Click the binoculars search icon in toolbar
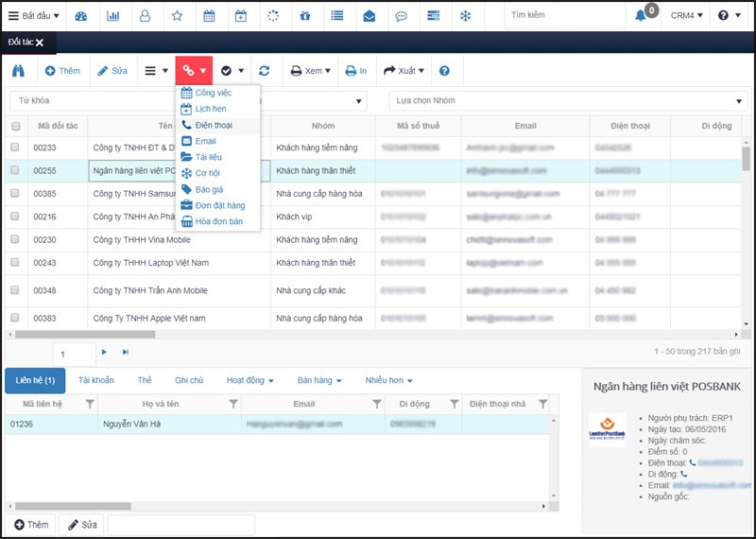 tap(18, 71)
